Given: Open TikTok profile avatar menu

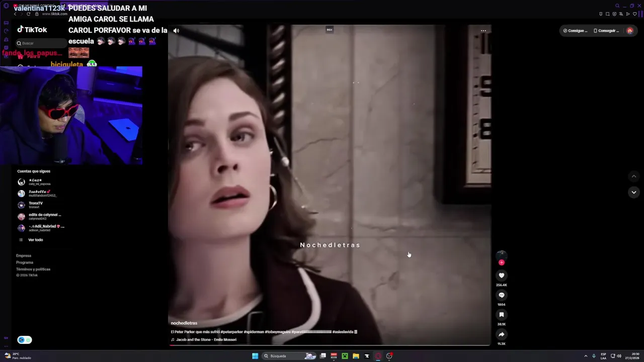Looking at the screenshot, I should click(x=630, y=31).
